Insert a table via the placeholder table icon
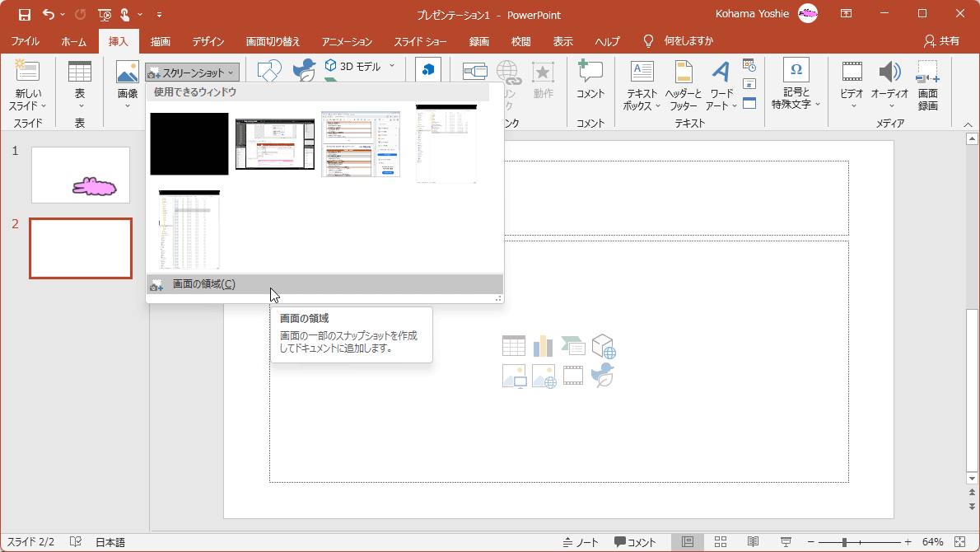 coord(513,345)
